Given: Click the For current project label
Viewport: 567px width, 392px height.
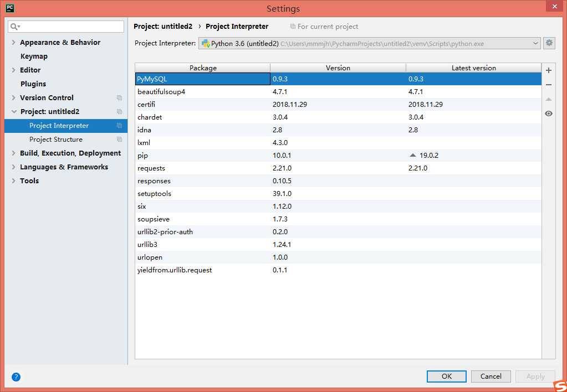Looking at the screenshot, I should 328,27.
